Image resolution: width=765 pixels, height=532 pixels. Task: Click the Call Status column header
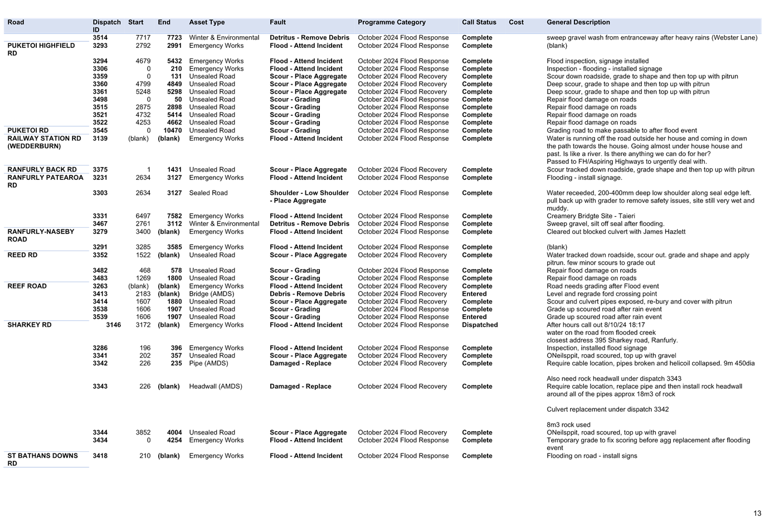tap(479, 22)
